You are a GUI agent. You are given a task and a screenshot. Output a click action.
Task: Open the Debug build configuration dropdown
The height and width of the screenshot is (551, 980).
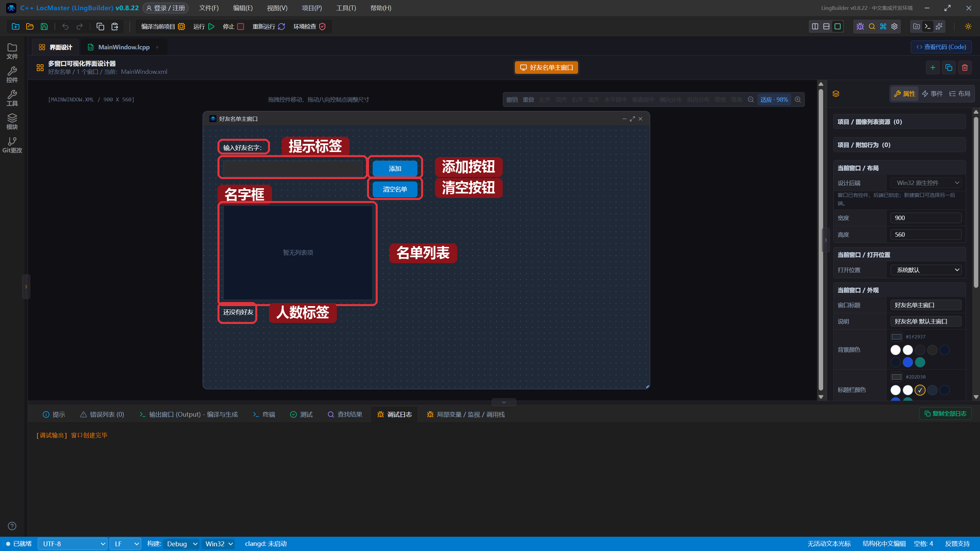(182, 544)
